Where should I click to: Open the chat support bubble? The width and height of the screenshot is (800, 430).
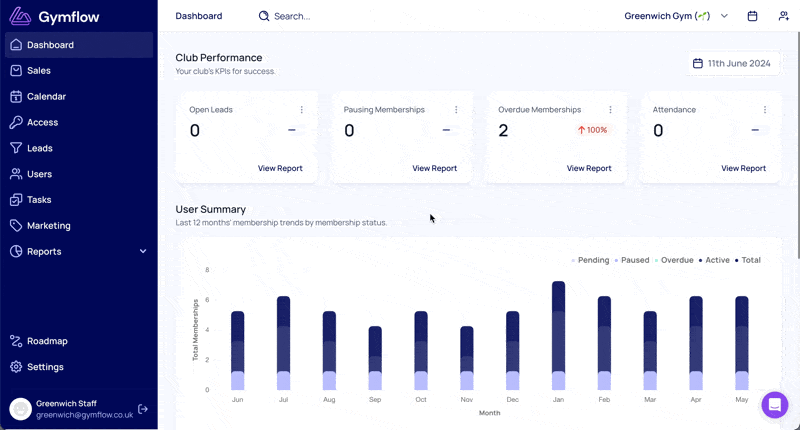coord(774,404)
